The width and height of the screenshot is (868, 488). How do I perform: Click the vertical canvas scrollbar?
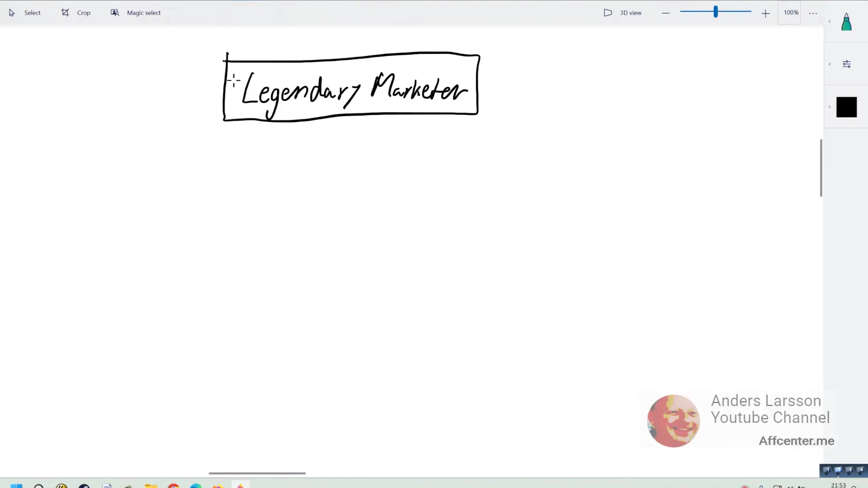click(821, 168)
